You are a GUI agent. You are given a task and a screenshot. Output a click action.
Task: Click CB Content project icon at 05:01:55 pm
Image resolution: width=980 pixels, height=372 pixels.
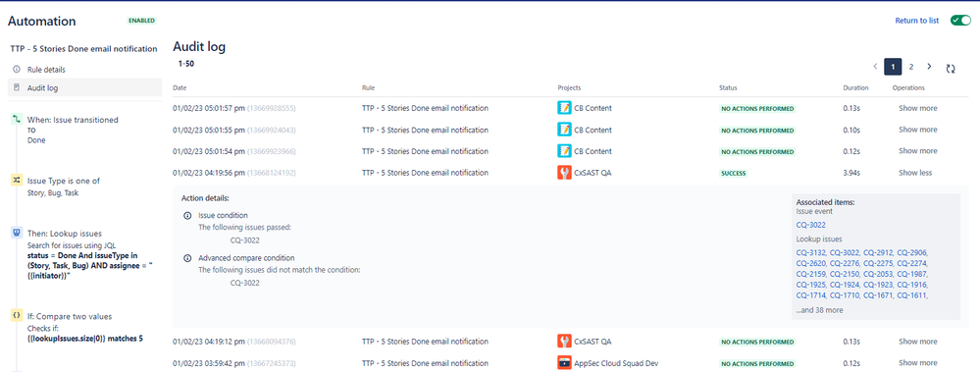pyautogui.click(x=564, y=130)
